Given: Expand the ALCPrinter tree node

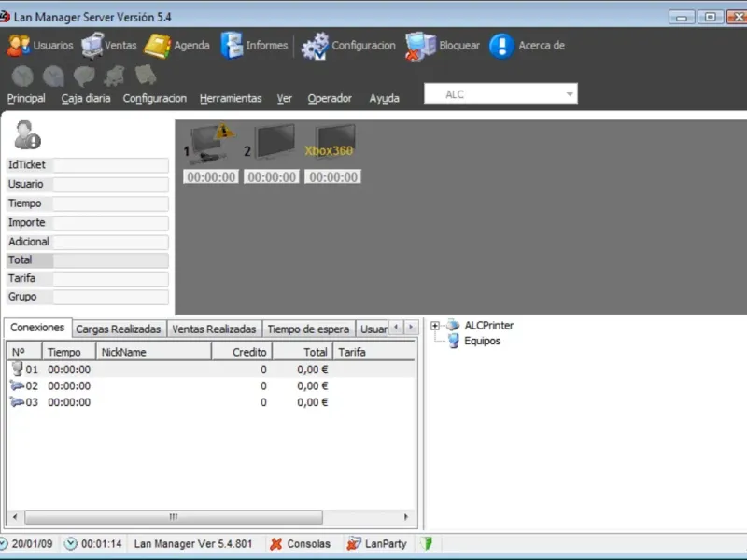Looking at the screenshot, I should pos(435,326).
